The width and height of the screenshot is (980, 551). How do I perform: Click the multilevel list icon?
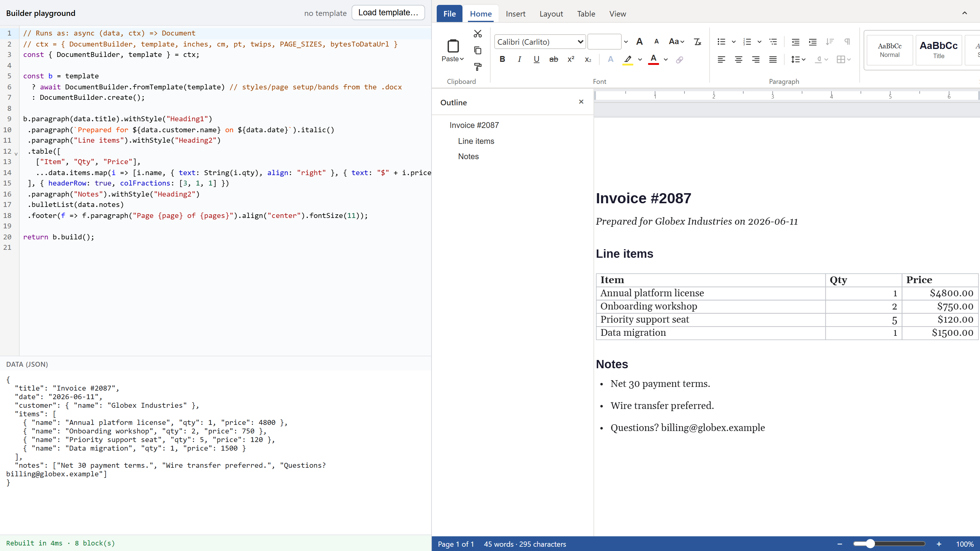coord(773,41)
